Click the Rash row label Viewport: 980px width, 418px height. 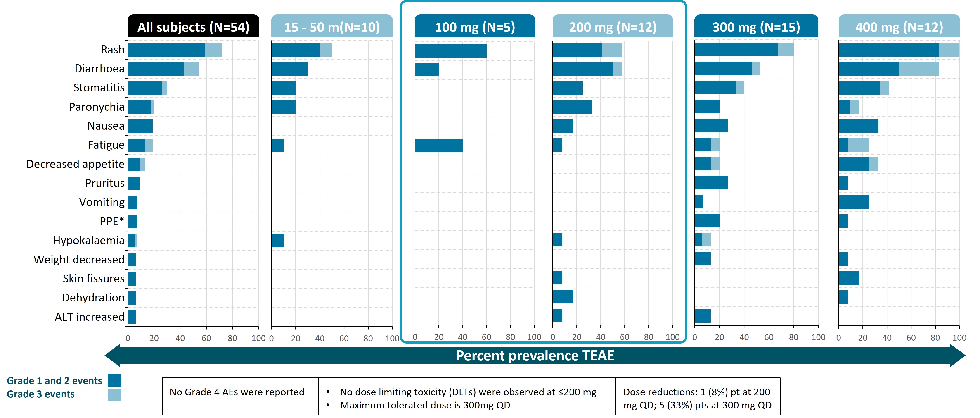coord(113,50)
